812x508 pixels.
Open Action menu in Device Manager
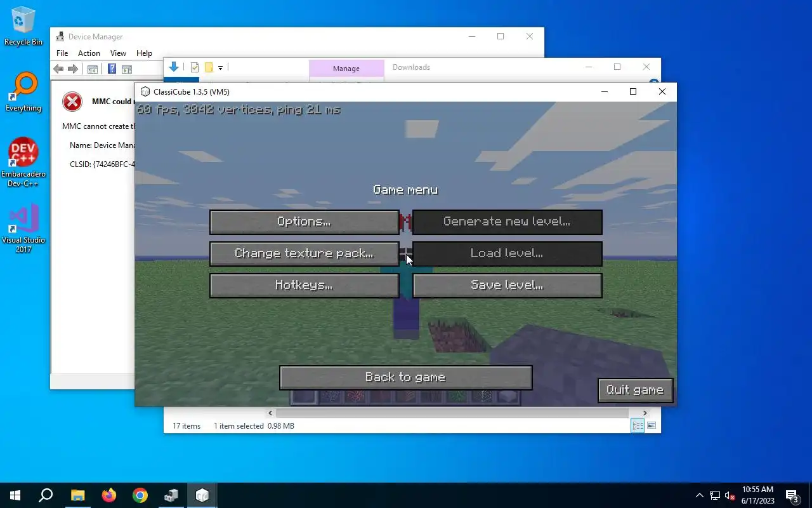pos(89,53)
